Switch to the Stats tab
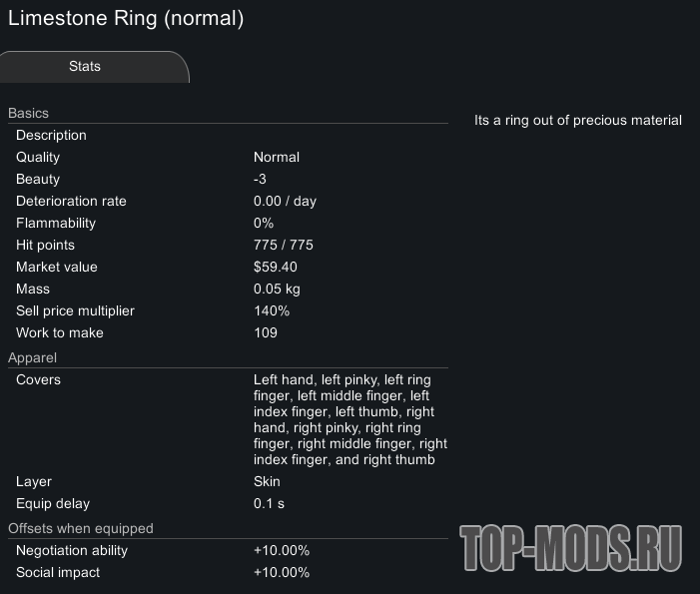Viewport: 700px width, 594px height. click(85, 67)
